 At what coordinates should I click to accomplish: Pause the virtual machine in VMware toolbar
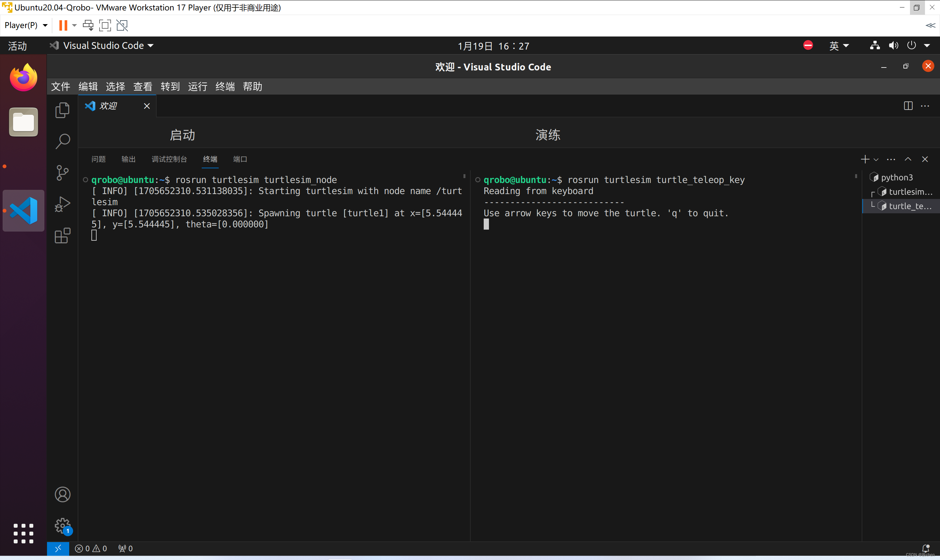tap(63, 25)
